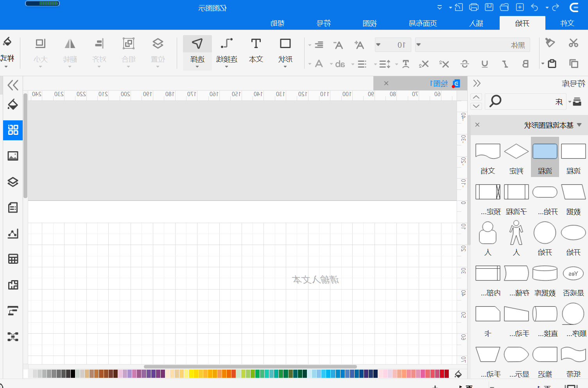The image size is (588, 388).
Task: Collapse the sidebar with double chevron
Action: (13, 85)
